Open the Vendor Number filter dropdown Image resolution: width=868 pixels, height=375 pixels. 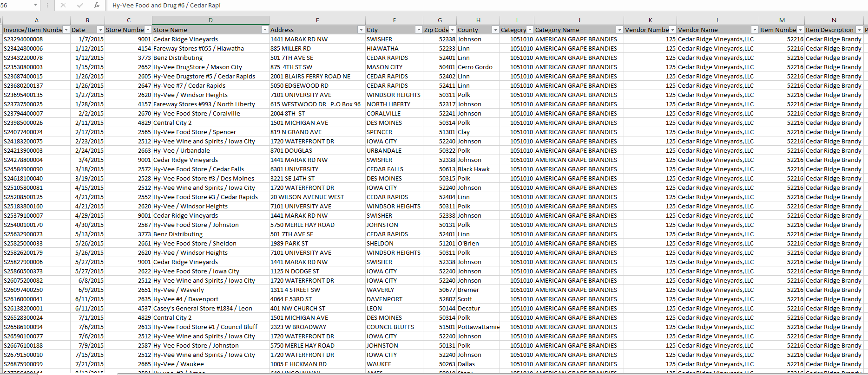tap(672, 30)
